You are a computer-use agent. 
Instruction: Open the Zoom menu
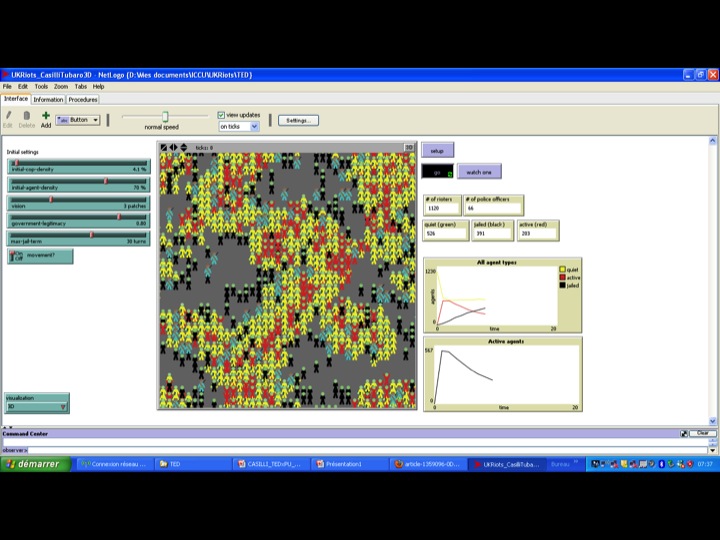61,86
